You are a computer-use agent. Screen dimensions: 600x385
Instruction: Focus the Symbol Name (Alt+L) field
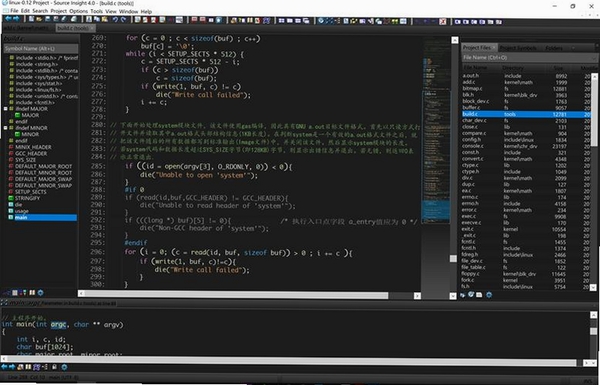coord(41,49)
